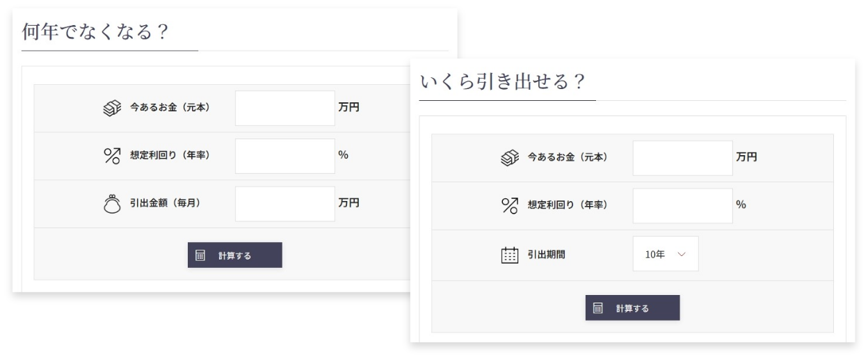Screen dimensions: 868x359
Task: Open the 引出期間 10年 dropdown
Action: (x=665, y=255)
